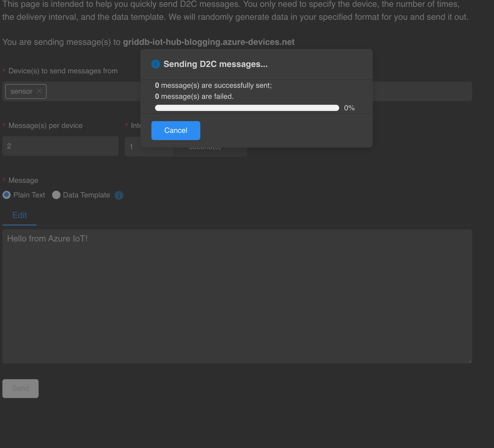Click the D2C sending progress bar
This screenshot has width=494, height=448.
tap(247, 108)
